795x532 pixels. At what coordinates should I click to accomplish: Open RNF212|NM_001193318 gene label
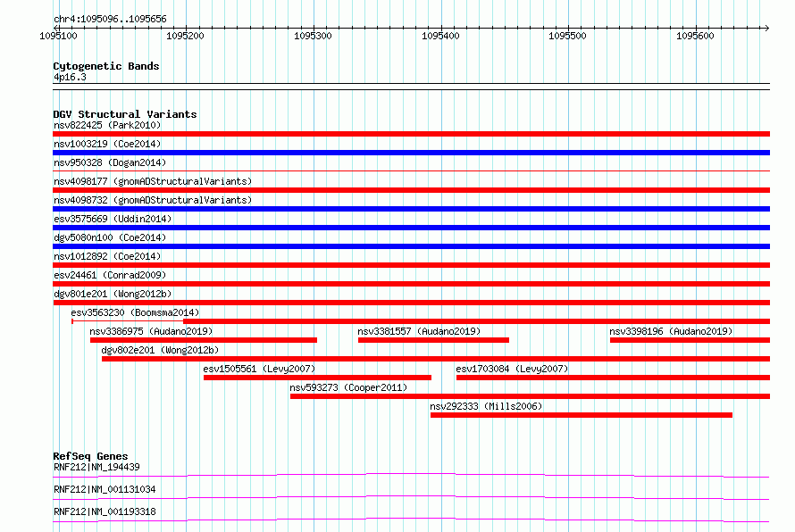click(105, 511)
